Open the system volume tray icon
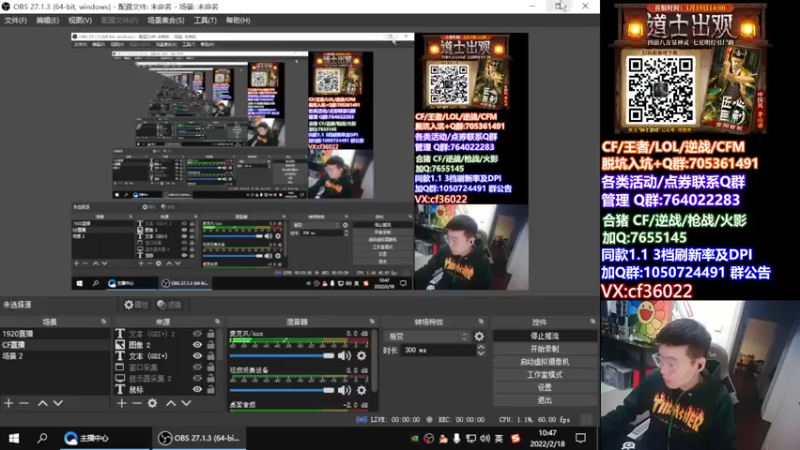The width and height of the screenshot is (800, 450). [485, 438]
